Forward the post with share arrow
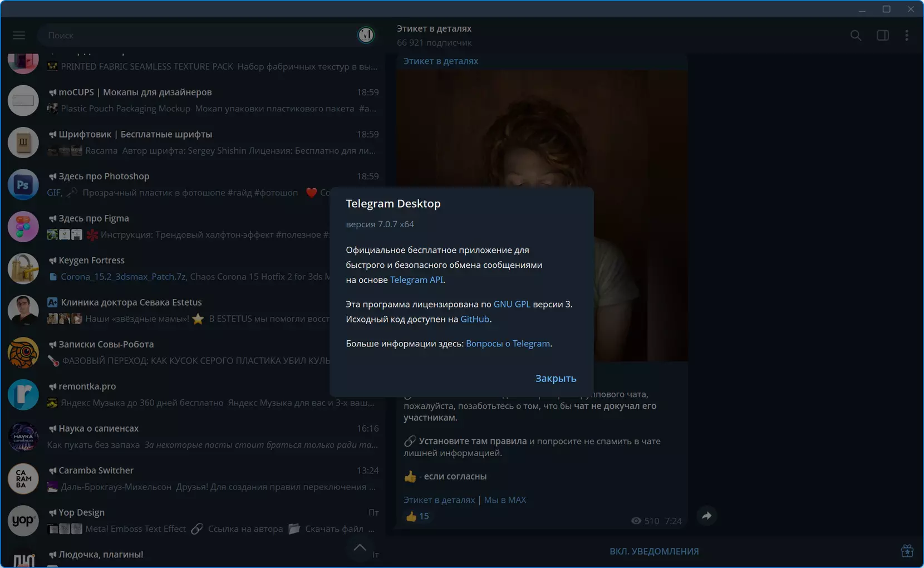The image size is (924, 568). [706, 516]
